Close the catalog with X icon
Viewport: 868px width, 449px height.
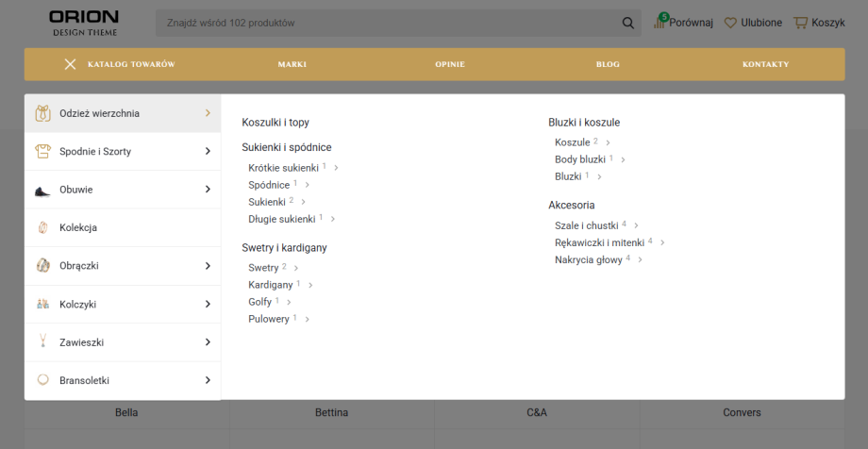tap(70, 64)
